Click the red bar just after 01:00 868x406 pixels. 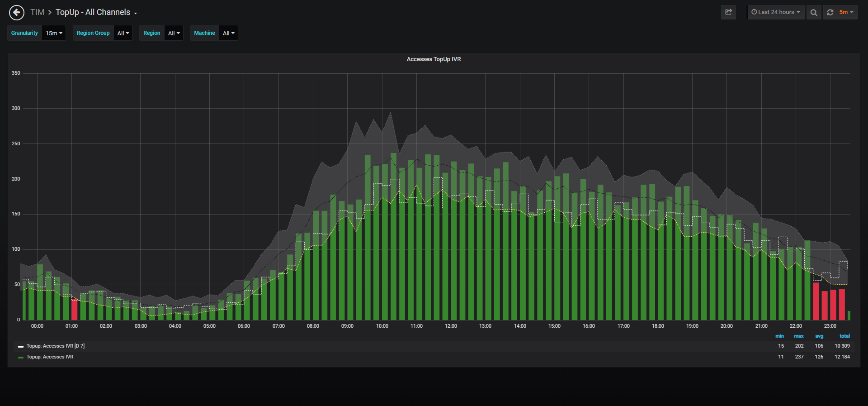point(75,310)
